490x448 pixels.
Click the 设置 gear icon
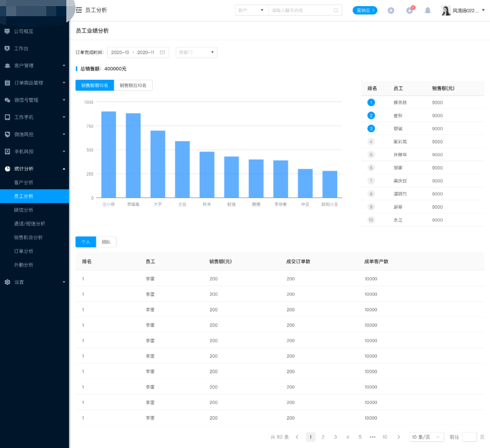[x=7, y=282]
